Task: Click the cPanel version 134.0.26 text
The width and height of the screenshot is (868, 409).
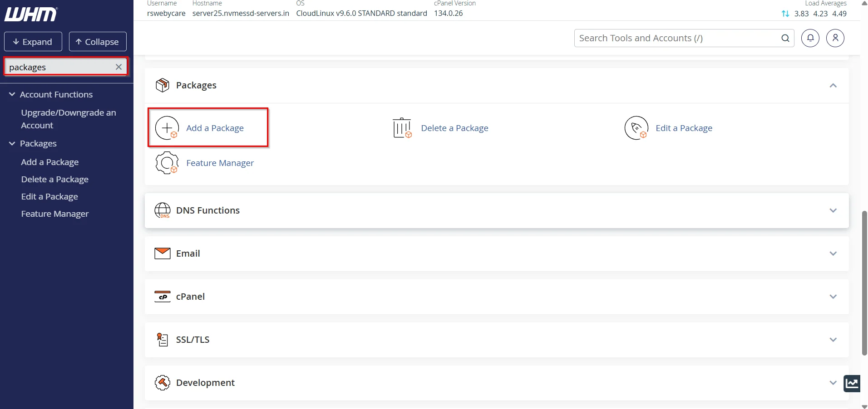Action: pos(448,14)
